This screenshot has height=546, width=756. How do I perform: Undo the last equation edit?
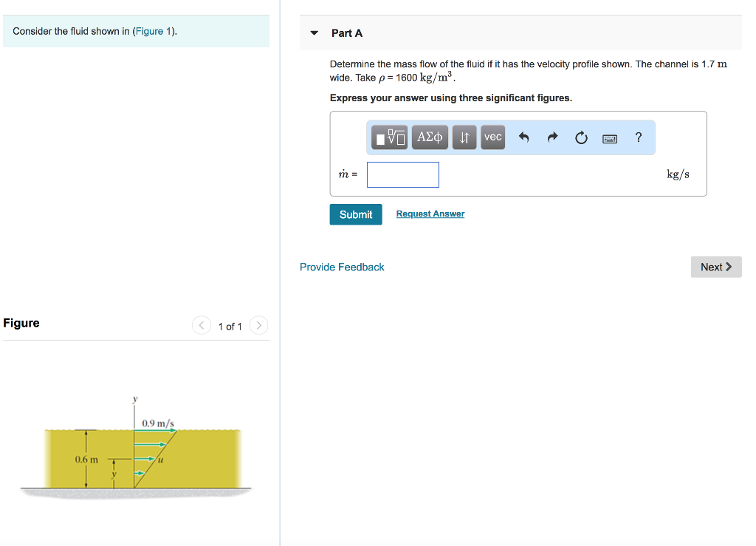click(523, 137)
